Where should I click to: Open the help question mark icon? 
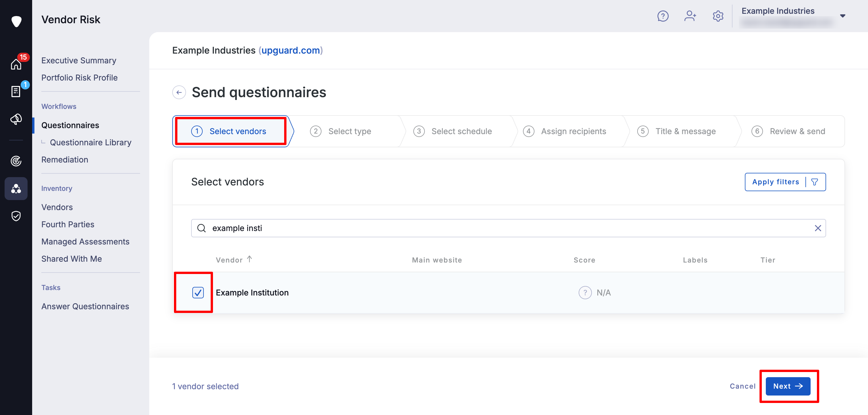click(662, 16)
